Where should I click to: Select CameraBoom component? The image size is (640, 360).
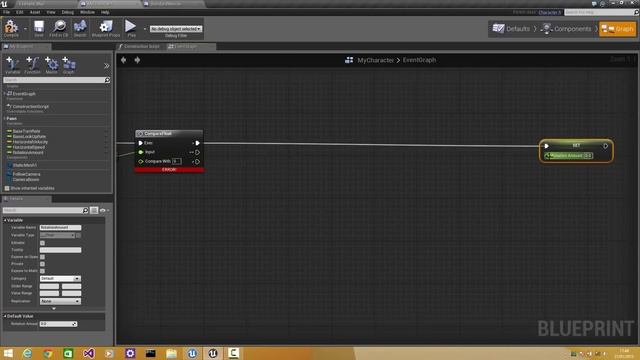(x=26, y=179)
